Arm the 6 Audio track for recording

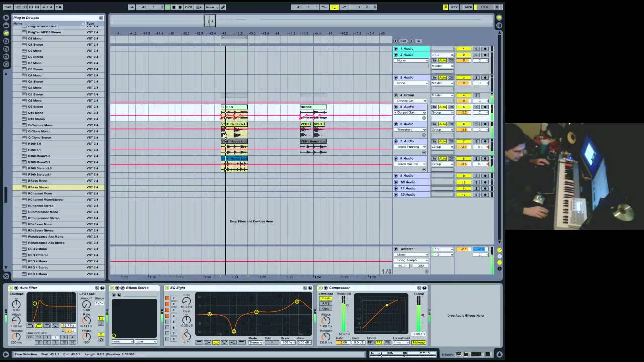coord(485,124)
